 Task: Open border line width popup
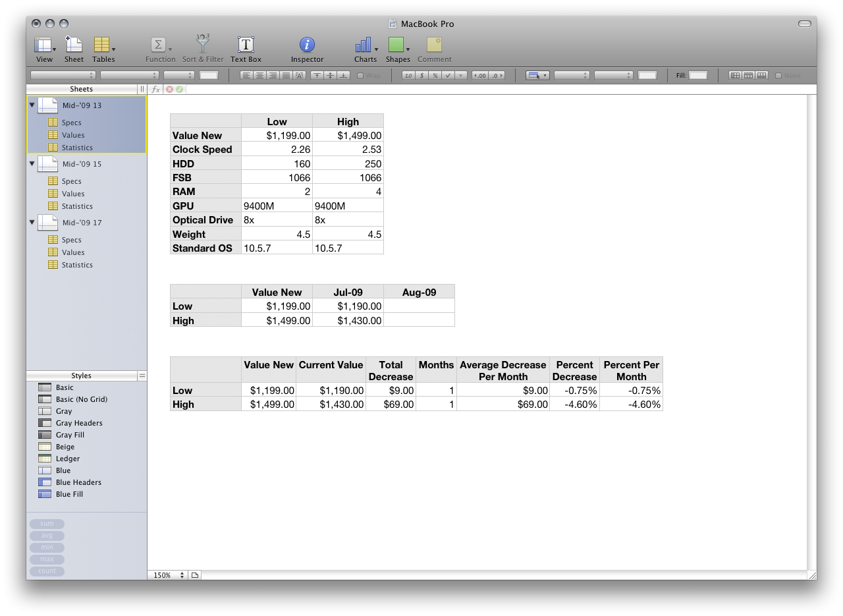pos(614,76)
